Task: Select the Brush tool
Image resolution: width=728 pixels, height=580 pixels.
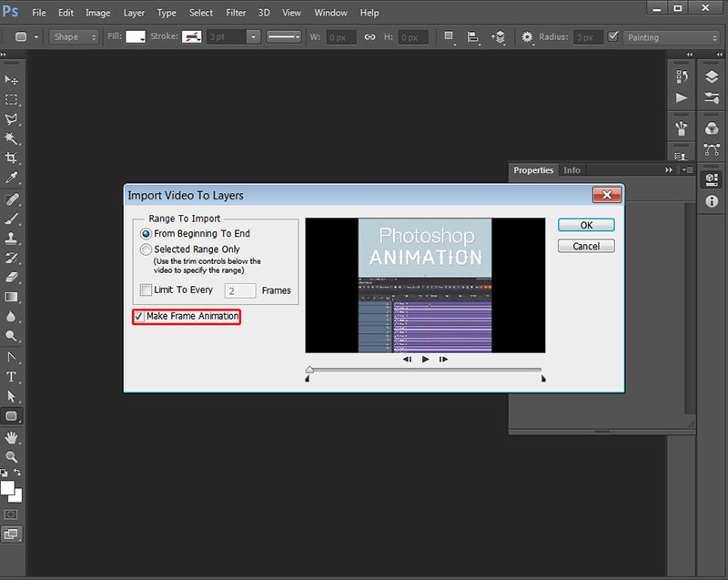Action: coord(11,219)
